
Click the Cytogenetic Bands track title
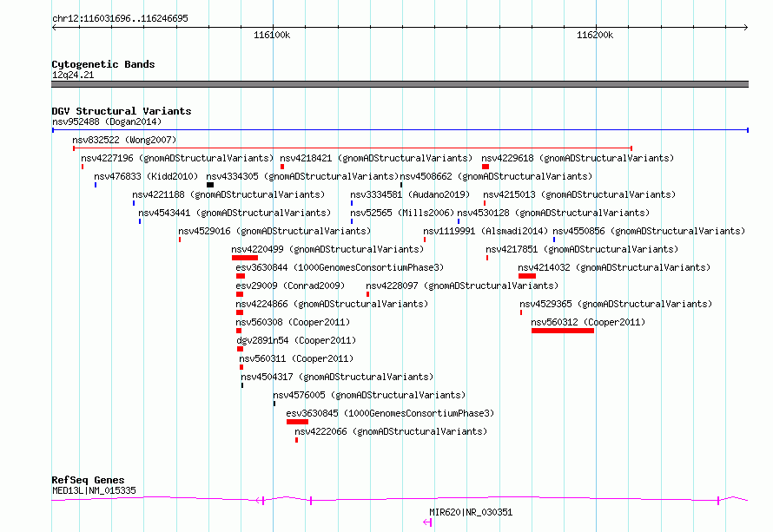pyautogui.click(x=103, y=64)
